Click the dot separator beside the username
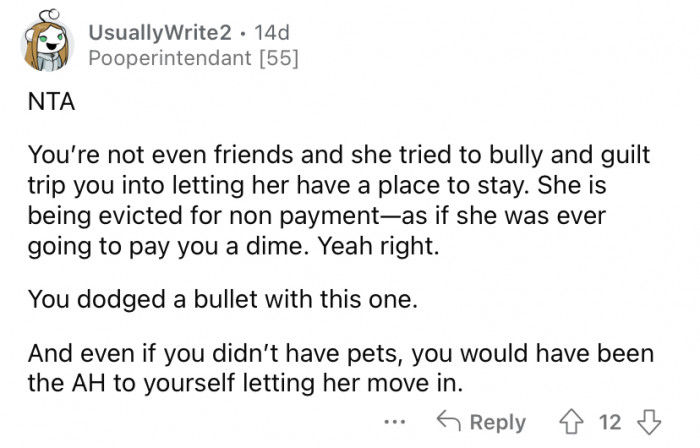 click(x=243, y=33)
